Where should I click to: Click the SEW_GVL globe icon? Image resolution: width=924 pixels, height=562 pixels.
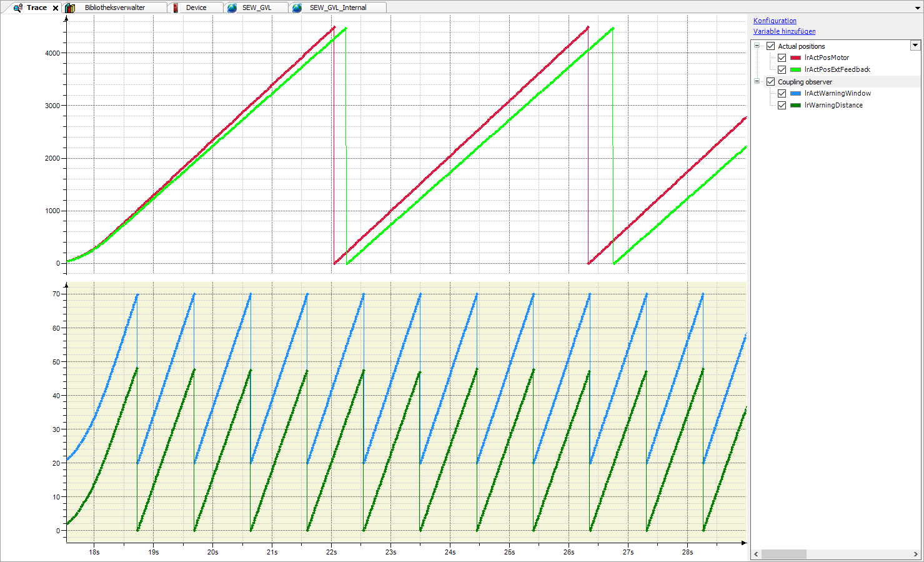coord(232,8)
